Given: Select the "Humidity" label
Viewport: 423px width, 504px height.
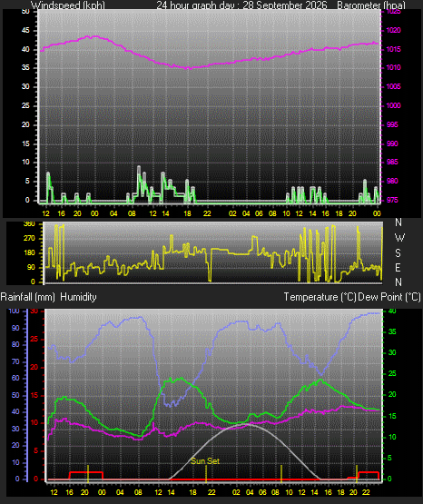Looking at the screenshot, I should click(78, 297).
